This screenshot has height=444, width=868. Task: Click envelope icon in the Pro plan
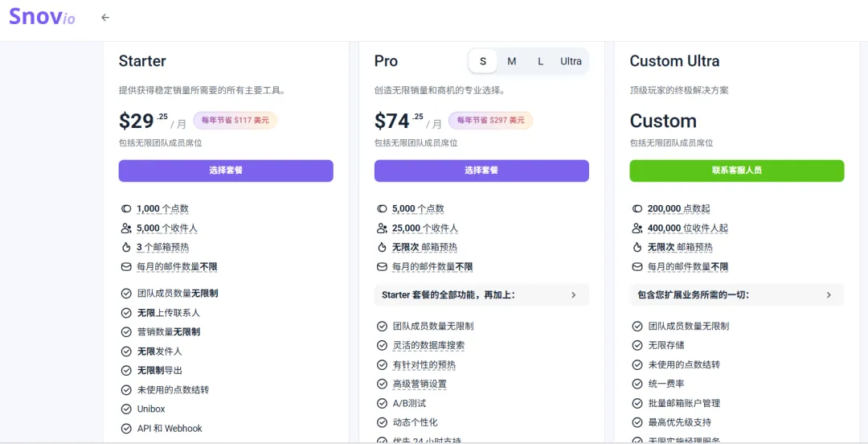pyautogui.click(x=382, y=266)
